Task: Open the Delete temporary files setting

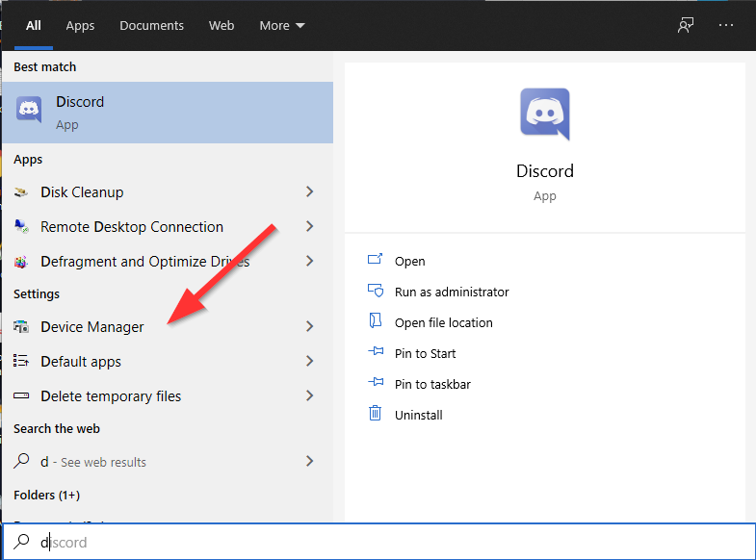Action: click(168, 396)
